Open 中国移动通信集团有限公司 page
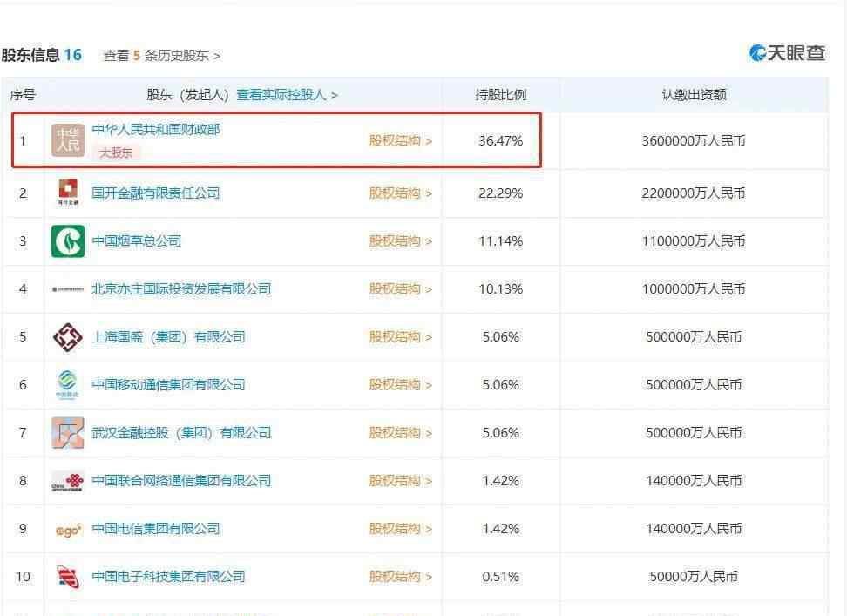This screenshot has height=616, width=847. coord(168,384)
